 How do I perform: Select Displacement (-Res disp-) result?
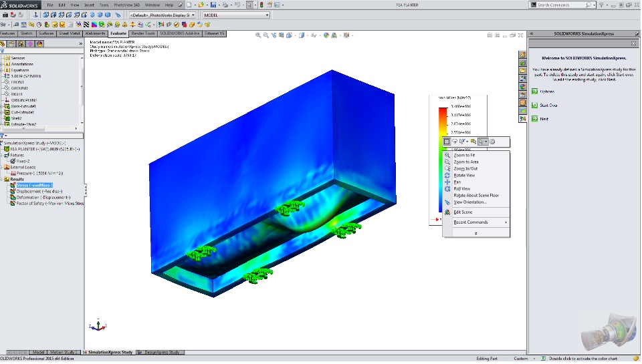pos(39,192)
